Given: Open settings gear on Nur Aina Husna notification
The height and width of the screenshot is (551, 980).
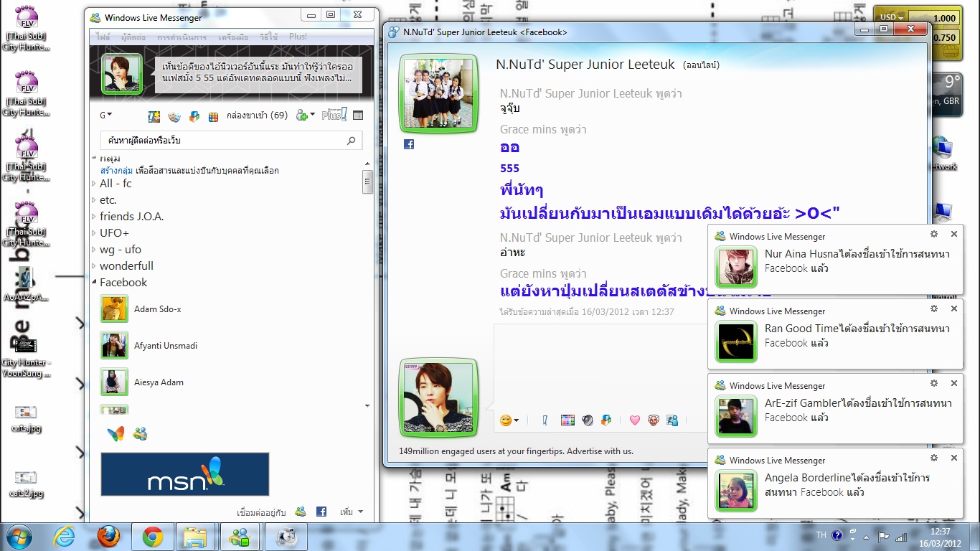Looking at the screenshot, I should point(934,234).
